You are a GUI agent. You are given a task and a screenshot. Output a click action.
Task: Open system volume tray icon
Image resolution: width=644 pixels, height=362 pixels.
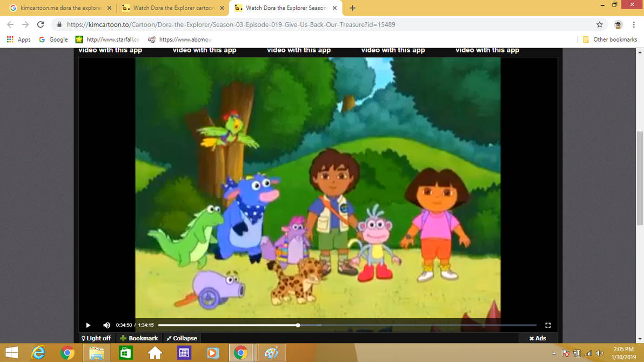(x=600, y=353)
